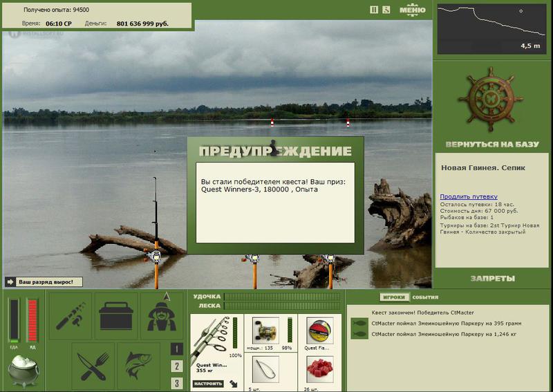
Task: Click the event line with 1,246 кг catch
Action: coord(444,334)
